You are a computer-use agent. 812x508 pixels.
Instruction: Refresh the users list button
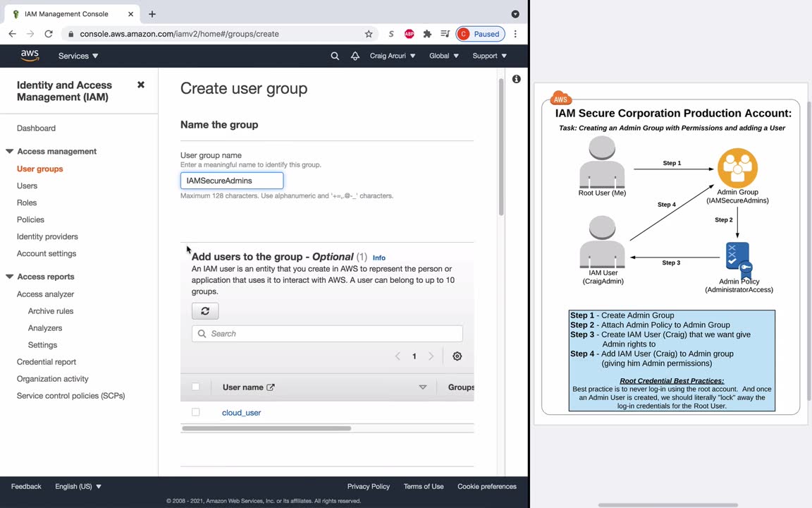point(205,311)
